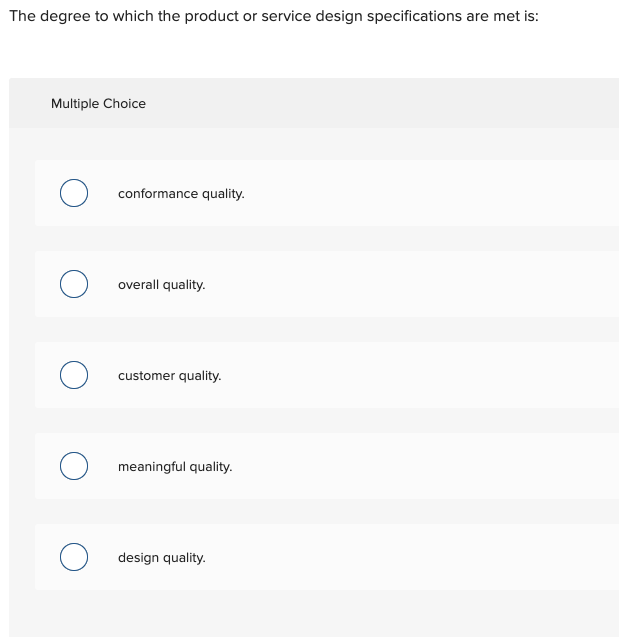Select the conformance quality radio button
Image resolution: width=619 pixels, height=637 pixels.
point(73,193)
